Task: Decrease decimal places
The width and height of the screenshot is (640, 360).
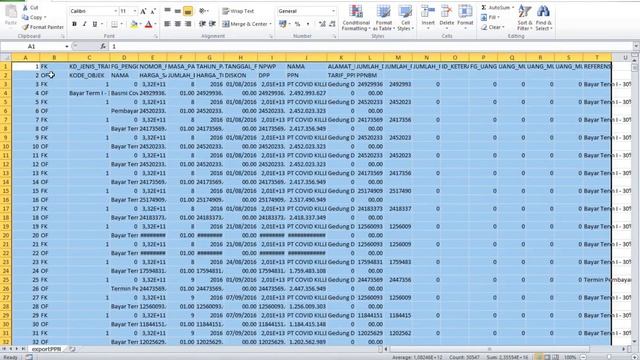Action: pyautogui.click(x=333, y=24)
